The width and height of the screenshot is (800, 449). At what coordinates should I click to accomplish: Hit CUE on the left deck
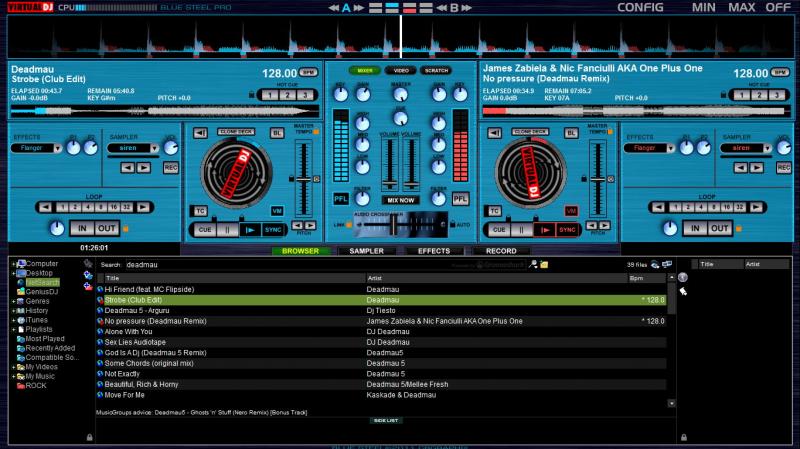pos(205,230)
